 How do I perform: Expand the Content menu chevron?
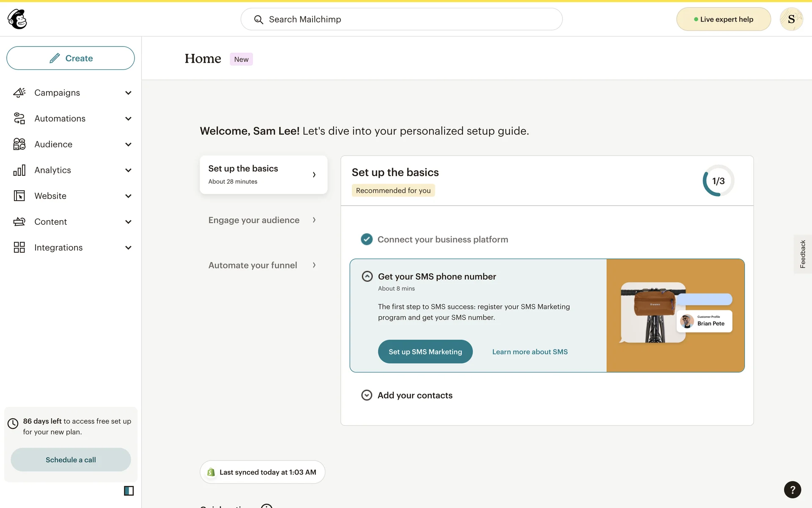point(128,222)
